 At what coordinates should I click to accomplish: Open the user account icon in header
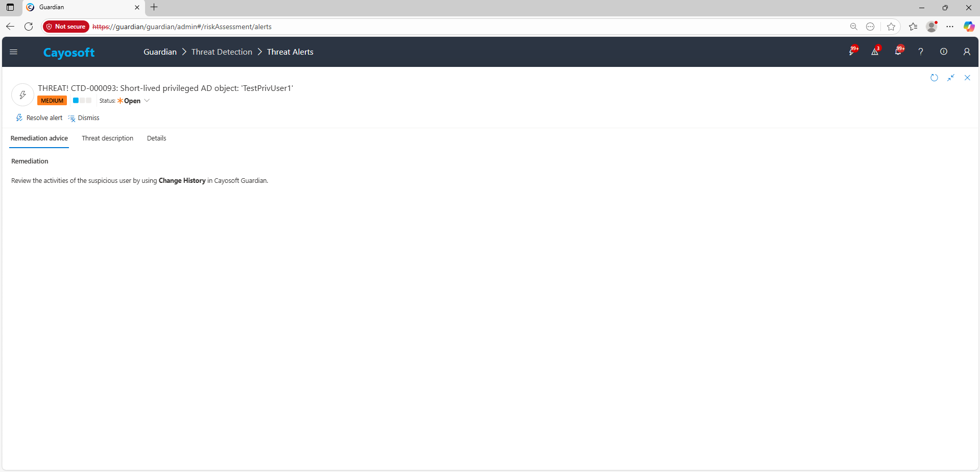967,52
